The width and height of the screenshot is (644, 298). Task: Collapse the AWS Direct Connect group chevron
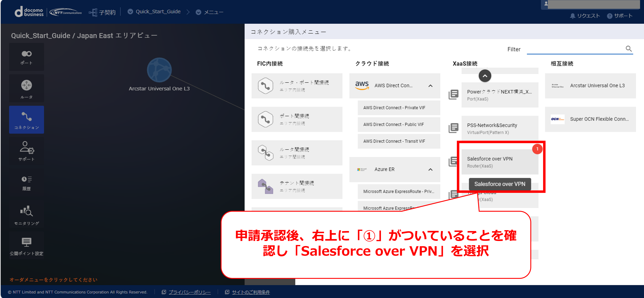pyautogui.click(x=430, y=86)
